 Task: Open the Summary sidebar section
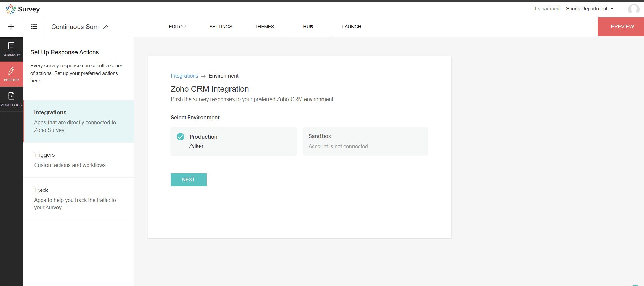pos(11,49)
